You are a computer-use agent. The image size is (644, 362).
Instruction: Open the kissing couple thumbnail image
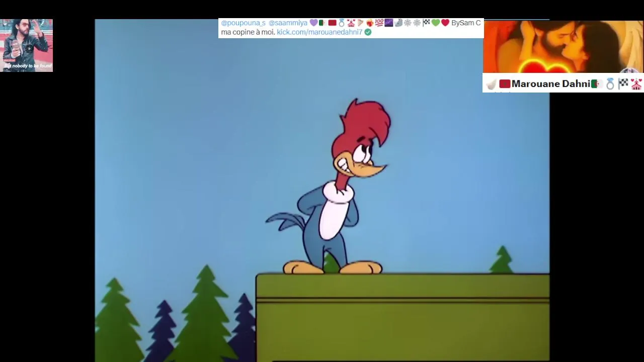[563, 46]
